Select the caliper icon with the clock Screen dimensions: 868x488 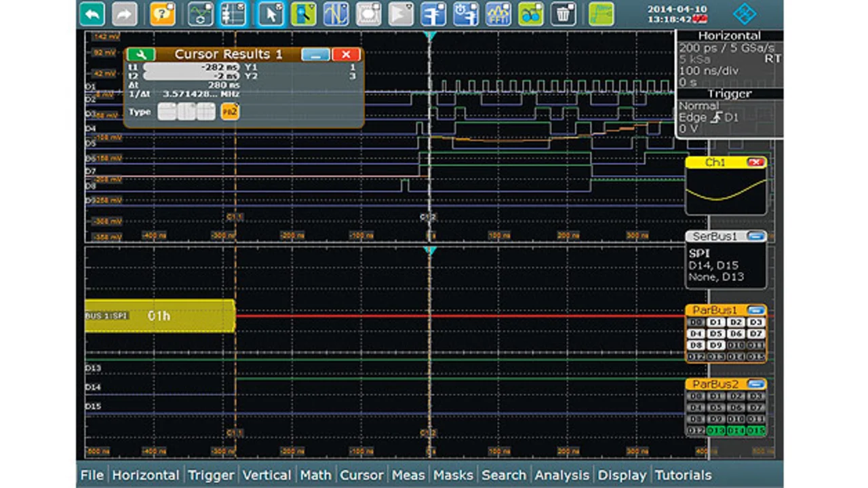[x=466, y=14]
